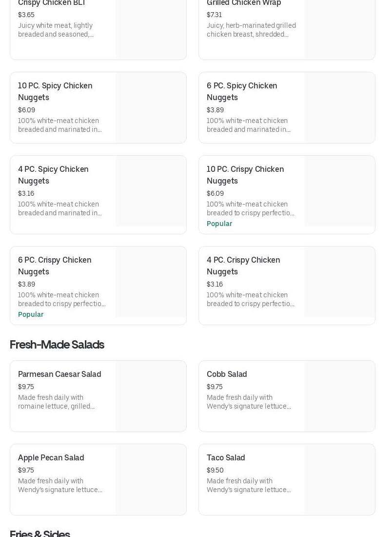Click Popular tag on 10 PC. Crispy Nuggets
Image resolution: width=392 pixels, height=537 pixels.
click(219, 224)
